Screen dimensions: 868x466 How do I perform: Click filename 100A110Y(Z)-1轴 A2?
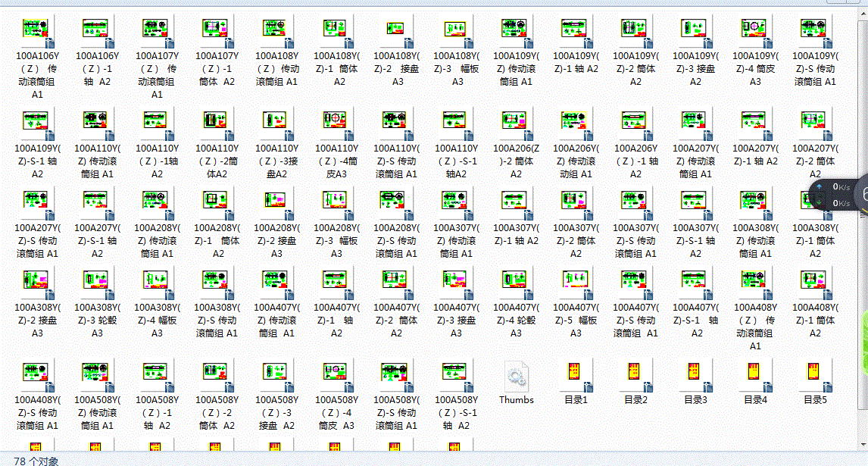pyautogui.click(x=158, y=161)
